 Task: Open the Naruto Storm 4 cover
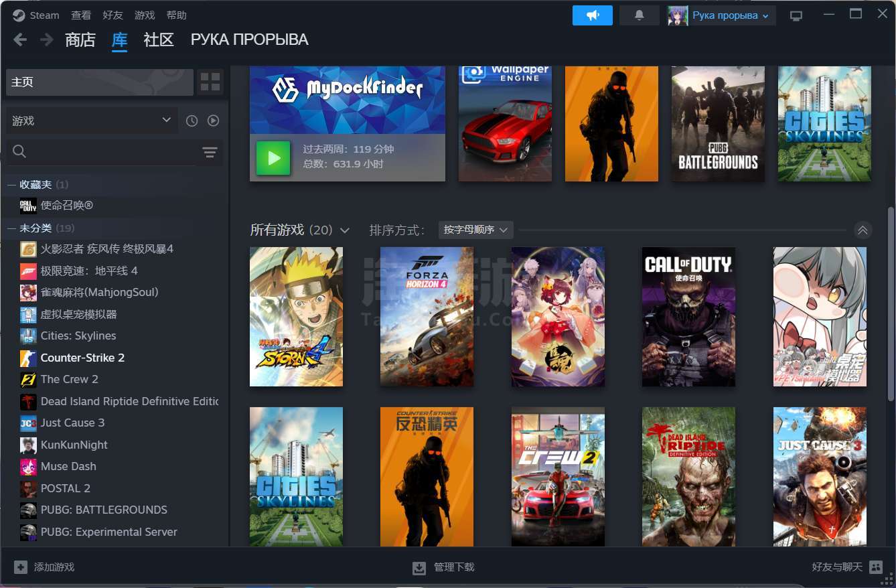[296, 317]
